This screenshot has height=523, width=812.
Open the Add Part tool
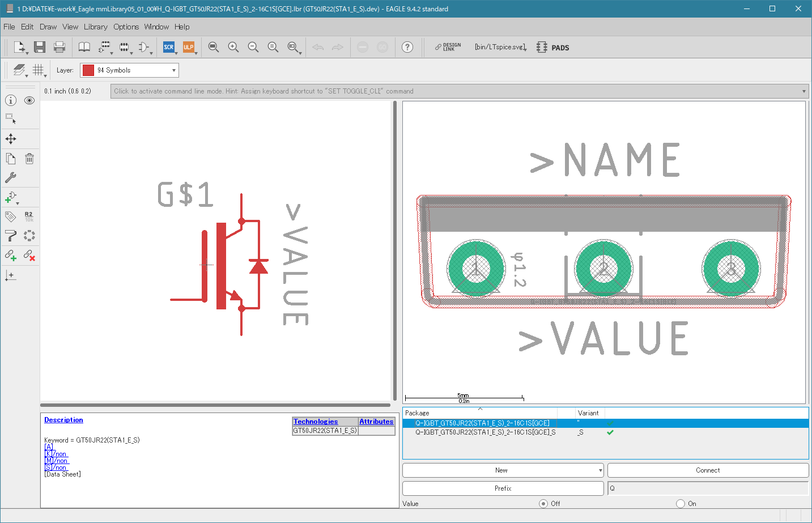click(x=10, y=197)
